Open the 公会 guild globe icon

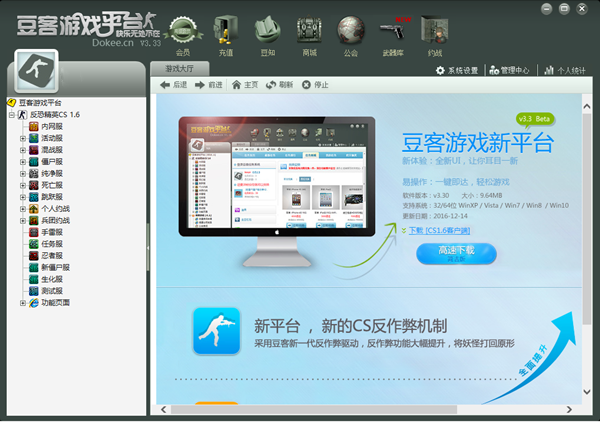tap(351, 31)
